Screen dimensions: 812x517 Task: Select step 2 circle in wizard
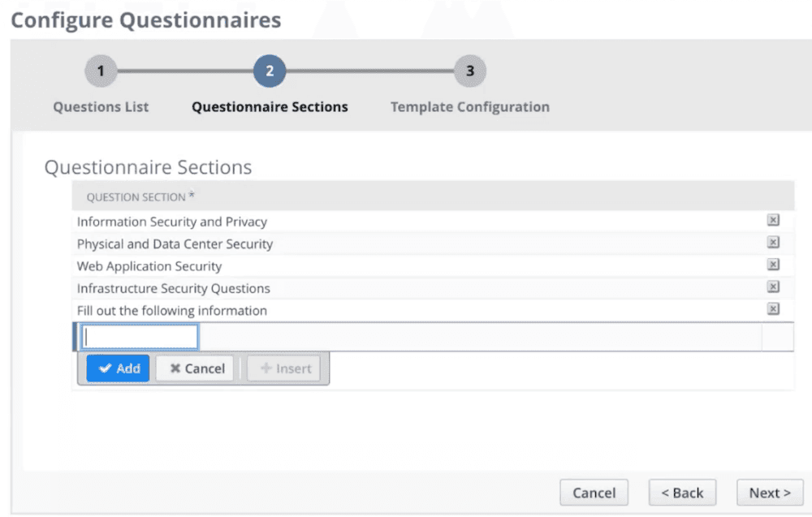click(x=270, y=71)
